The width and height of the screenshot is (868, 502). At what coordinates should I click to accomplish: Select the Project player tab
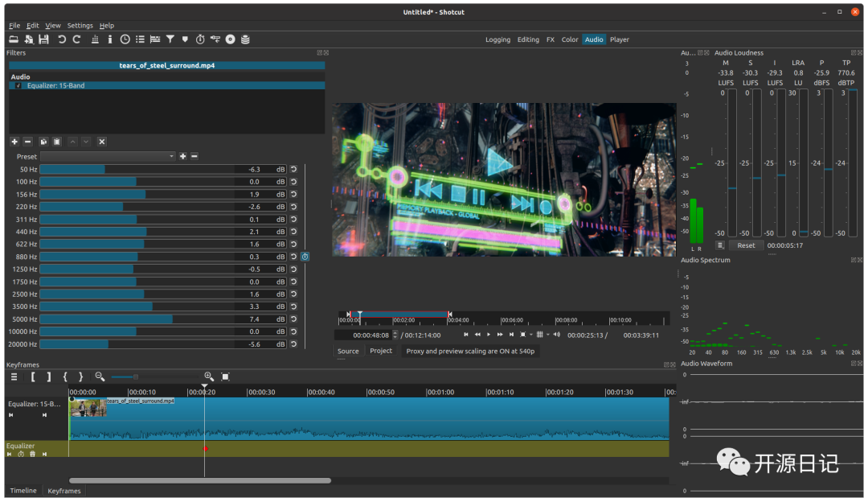381,352
